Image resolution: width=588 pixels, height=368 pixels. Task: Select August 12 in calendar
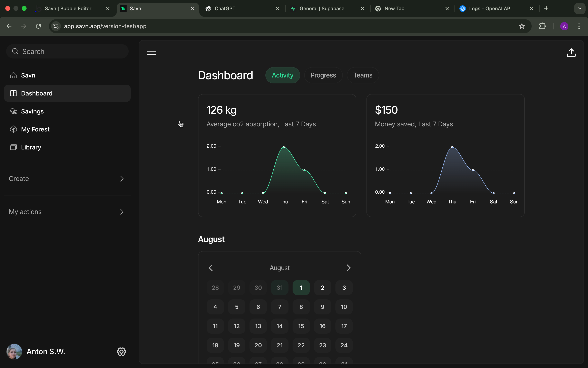(237, 326)
